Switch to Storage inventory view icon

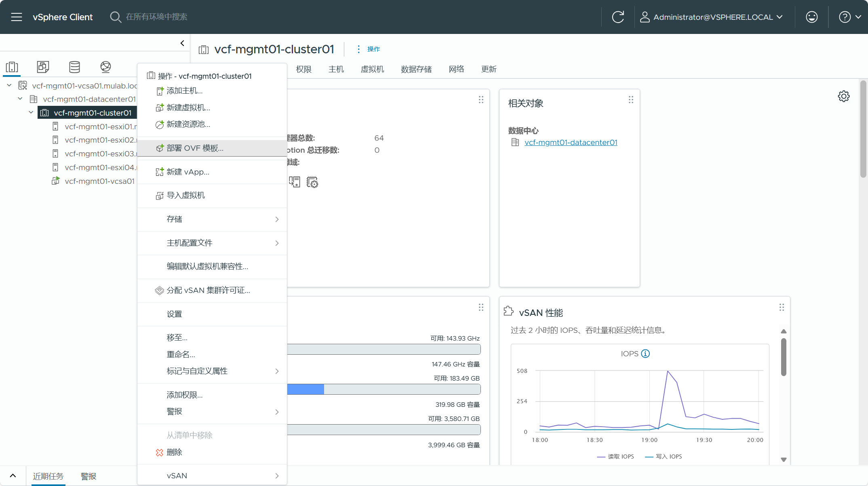[x=74, y=67]
